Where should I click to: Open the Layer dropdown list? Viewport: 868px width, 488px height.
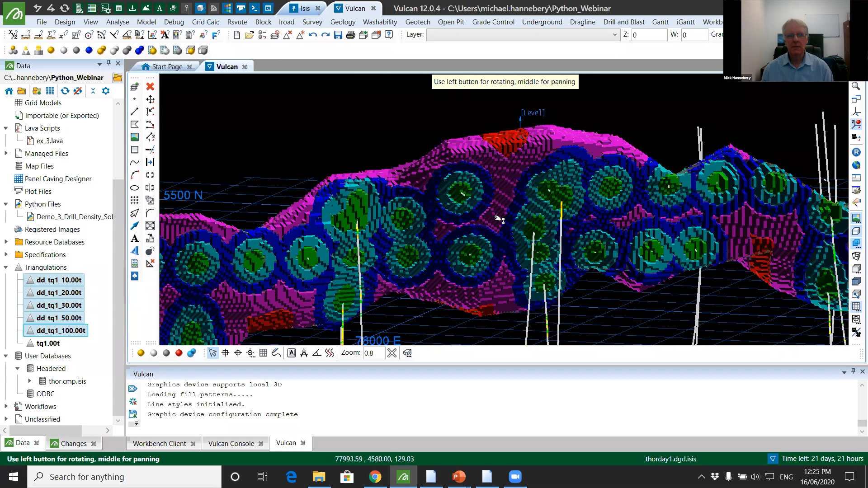(x=614, y=35)
